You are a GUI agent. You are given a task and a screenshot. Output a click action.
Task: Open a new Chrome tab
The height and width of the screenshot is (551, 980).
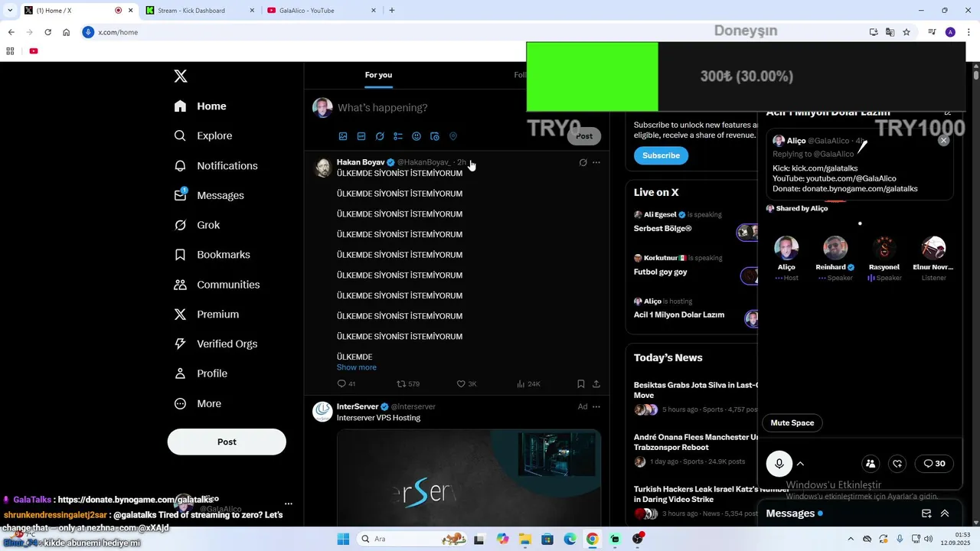392,11
